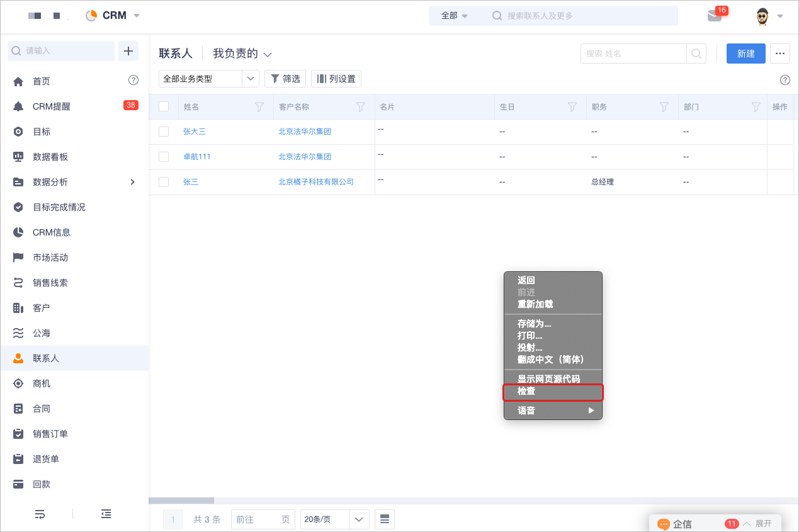Image resolution: width=799 pixels, height=532 pixels.
Task: Click the 销售线索 route icon
Action: (x=18, y=283)
